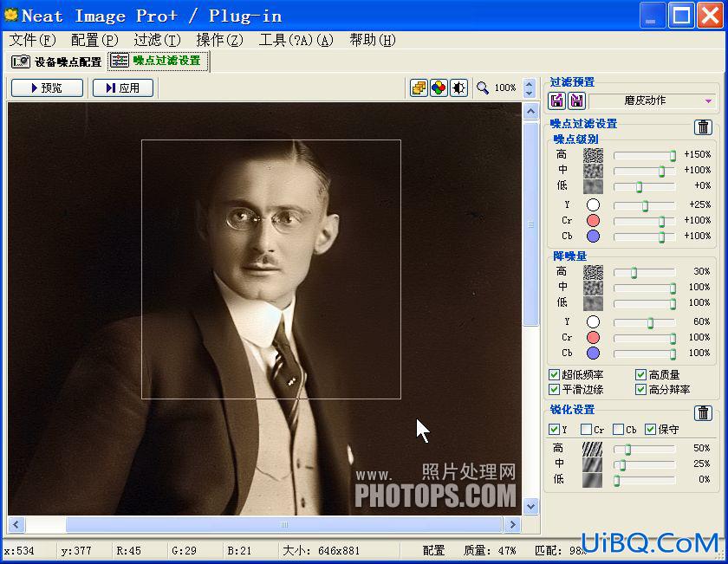The height and width of the screenshot is (564, 728).
Task: Click the red Cr channel circle under 噪点级别
Action: pos(593,221)
